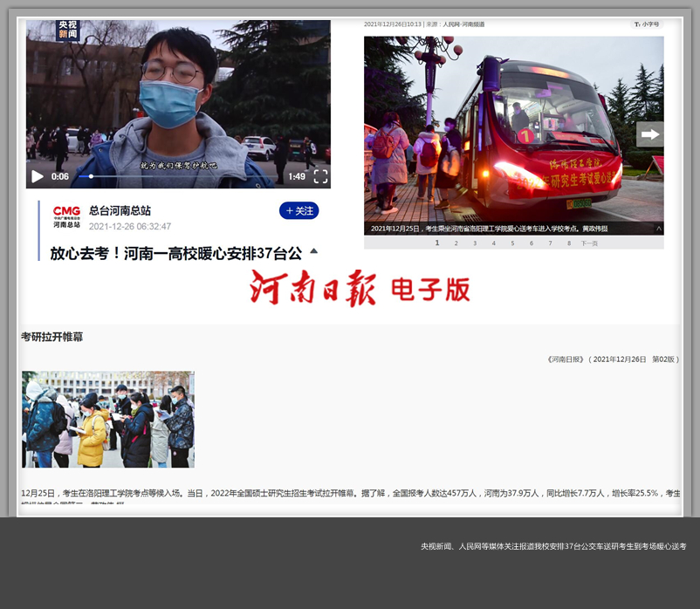The width and height of the screenshot is (700, 609).
Task: Click the next slide arrow on bus photo
Action: [649, 134]
